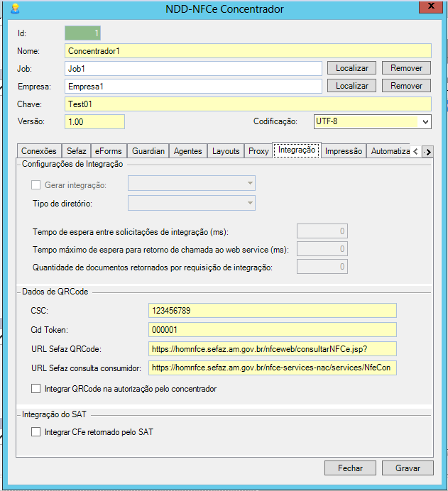
Task: Focus the Cid Token text field
Action: tap(272, 330)
